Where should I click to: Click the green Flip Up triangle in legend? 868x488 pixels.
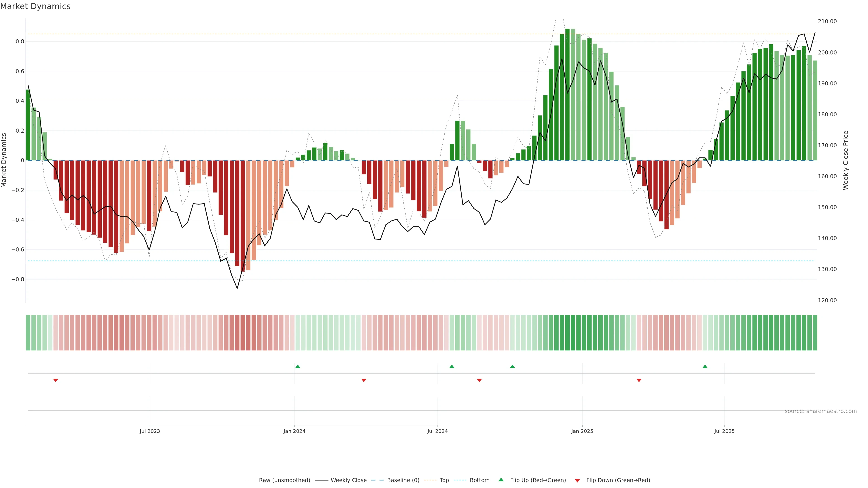pos(501,480)
